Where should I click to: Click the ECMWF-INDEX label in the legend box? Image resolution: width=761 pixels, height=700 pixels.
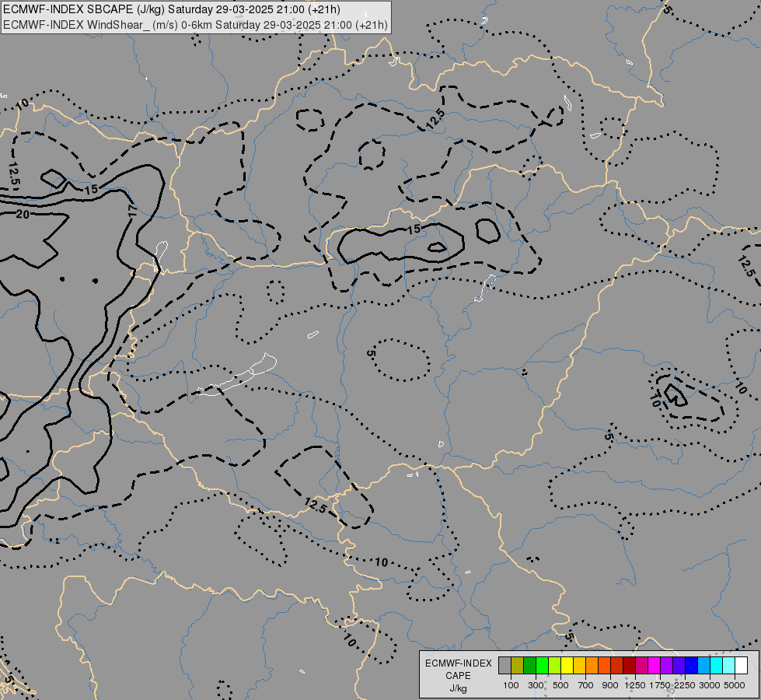tap(458, 663)
